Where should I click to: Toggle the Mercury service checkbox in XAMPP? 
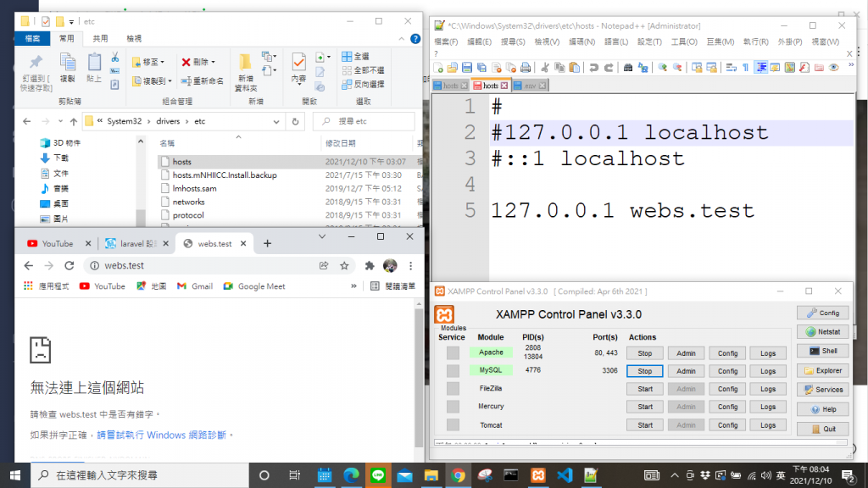tap(453, 407)
